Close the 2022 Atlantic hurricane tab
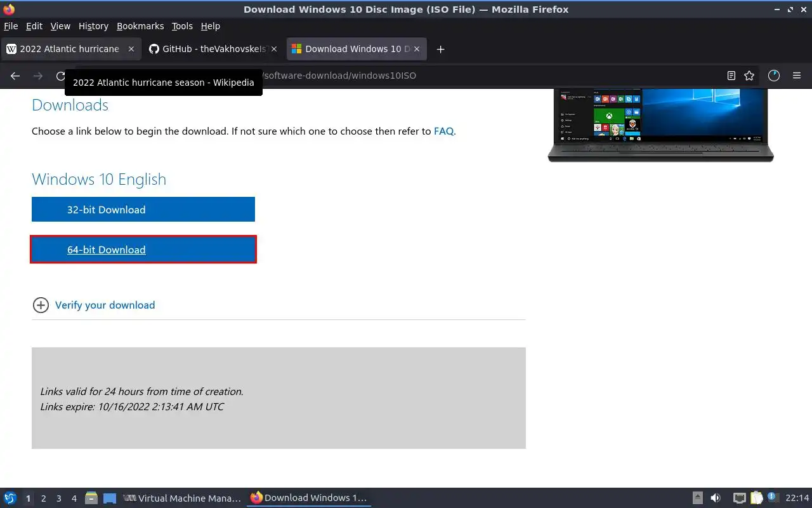812x508 pixels. tap(131, 49)
